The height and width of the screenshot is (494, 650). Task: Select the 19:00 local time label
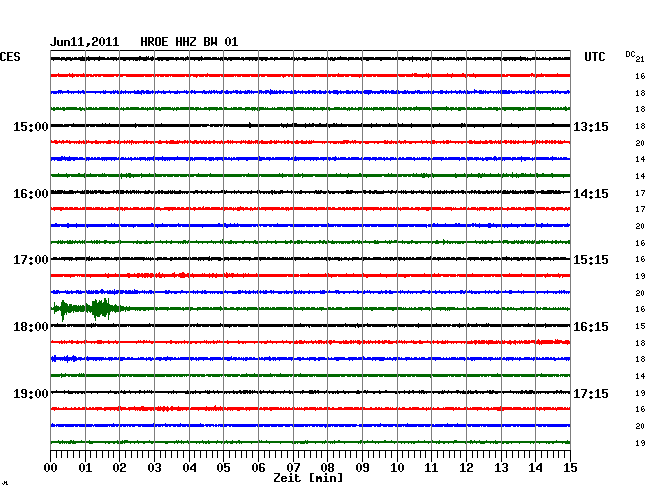coord(30,393)
